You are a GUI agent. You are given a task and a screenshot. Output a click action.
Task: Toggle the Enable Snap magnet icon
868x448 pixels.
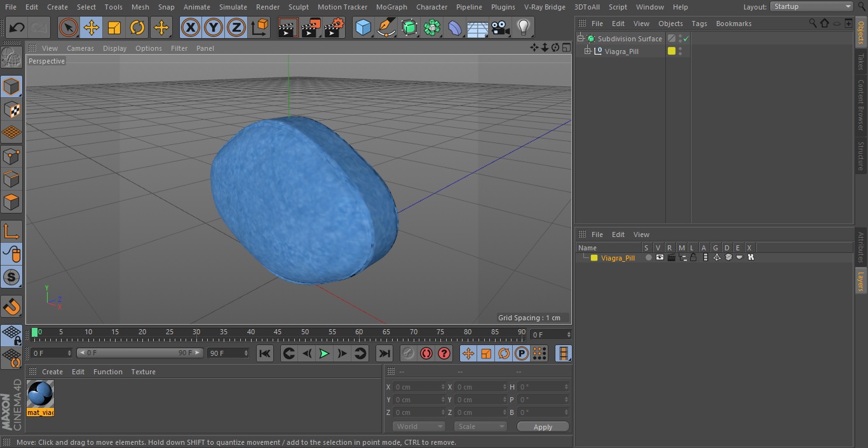tap(11, 307)
